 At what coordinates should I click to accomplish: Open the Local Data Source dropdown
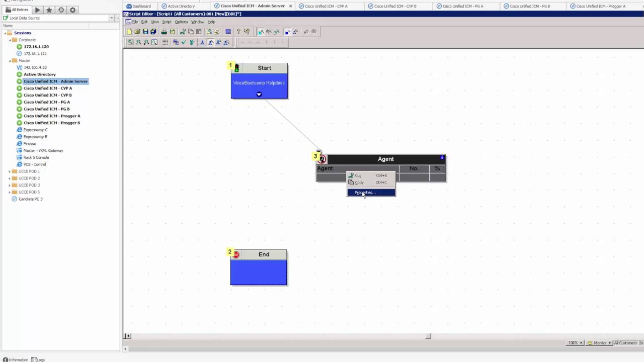(x=111, y=18)
